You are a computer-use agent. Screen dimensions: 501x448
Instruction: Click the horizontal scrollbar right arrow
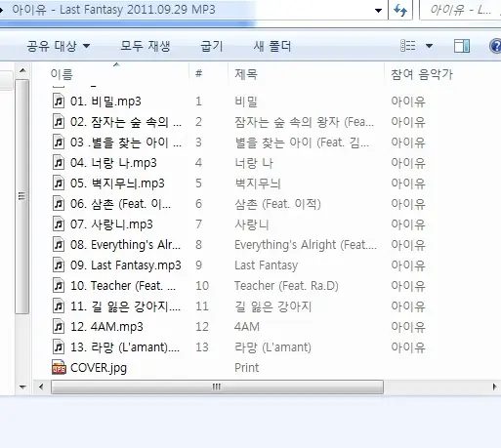tap(494, 387)
